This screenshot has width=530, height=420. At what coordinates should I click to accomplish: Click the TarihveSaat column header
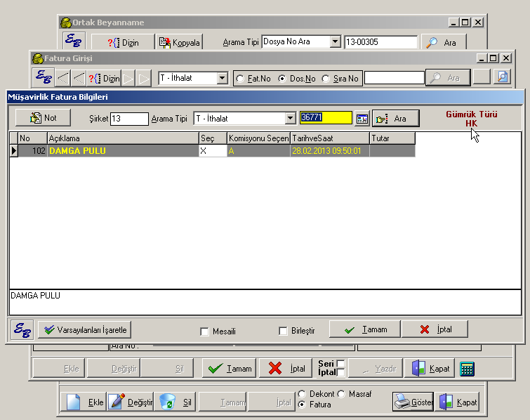point(329,138)
